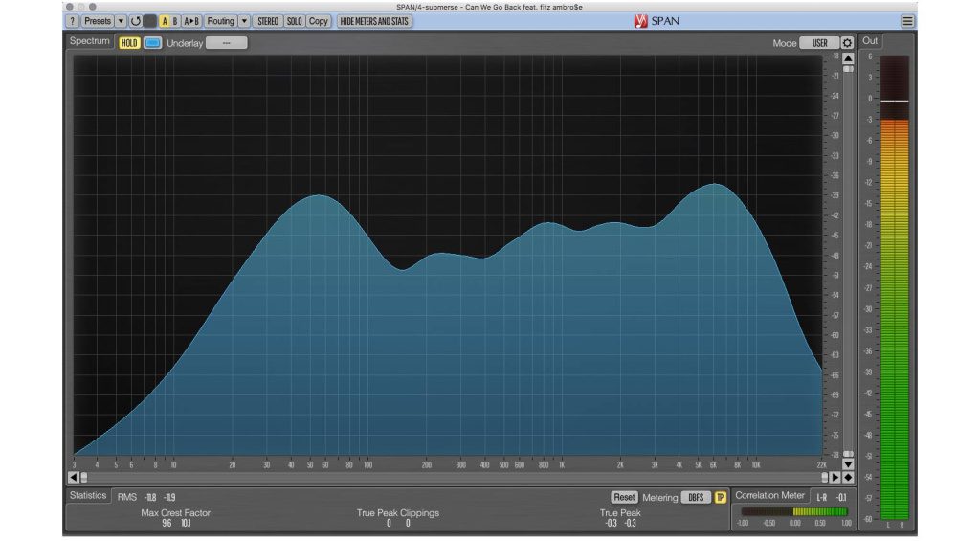Select the Spectrum tab
This screenshot has width=980, height=541.
tap(90, 41)
